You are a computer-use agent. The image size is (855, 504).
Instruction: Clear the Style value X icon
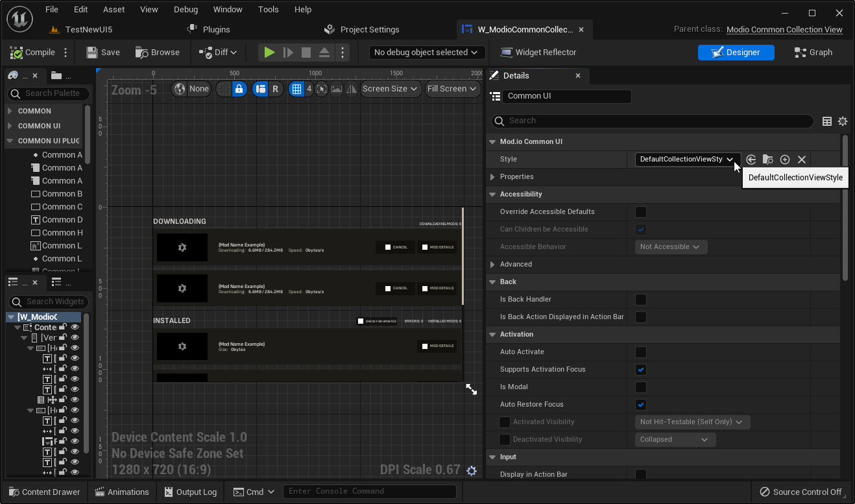pyautogui.click(x=802, y=160)
